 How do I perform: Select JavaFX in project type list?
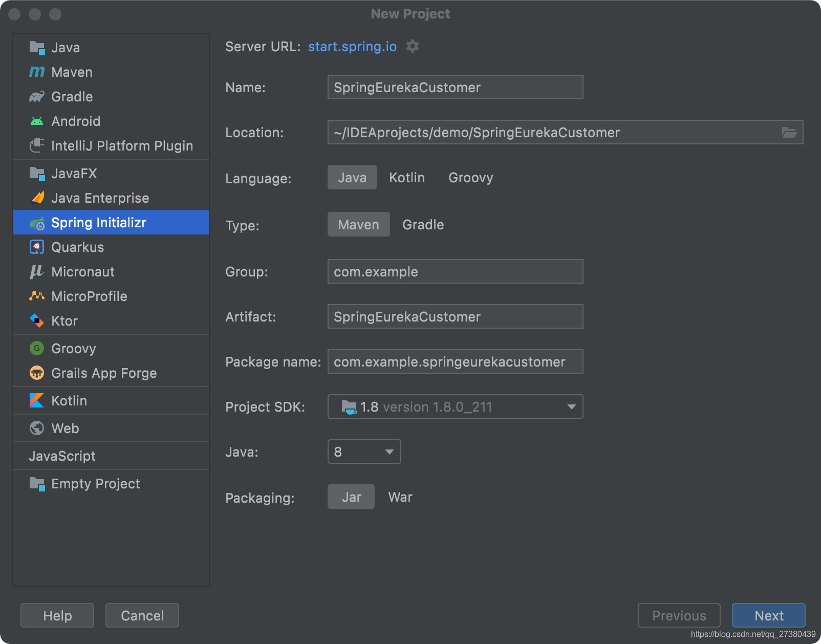111,174
